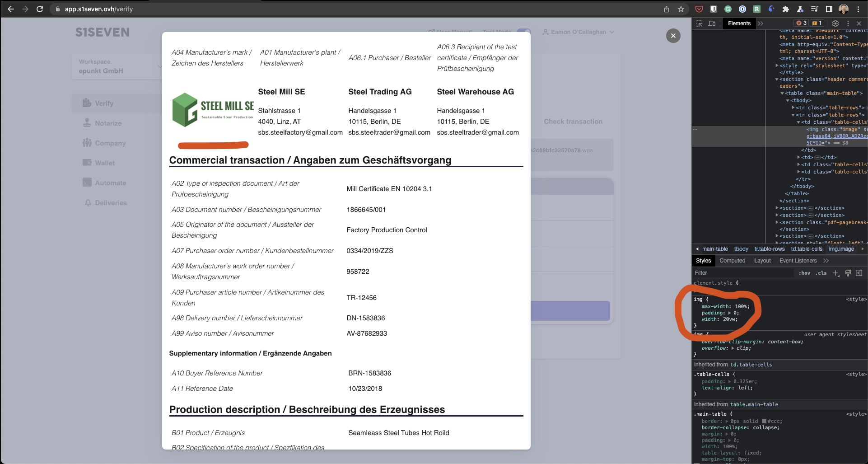Select the inspect element tool in DevTools

(x=699, y=23)
